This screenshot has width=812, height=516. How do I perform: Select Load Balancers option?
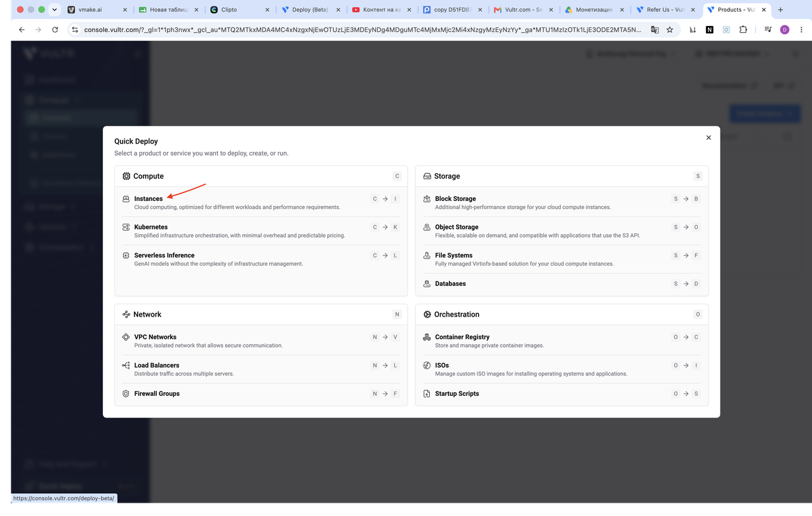click(261, 369)
